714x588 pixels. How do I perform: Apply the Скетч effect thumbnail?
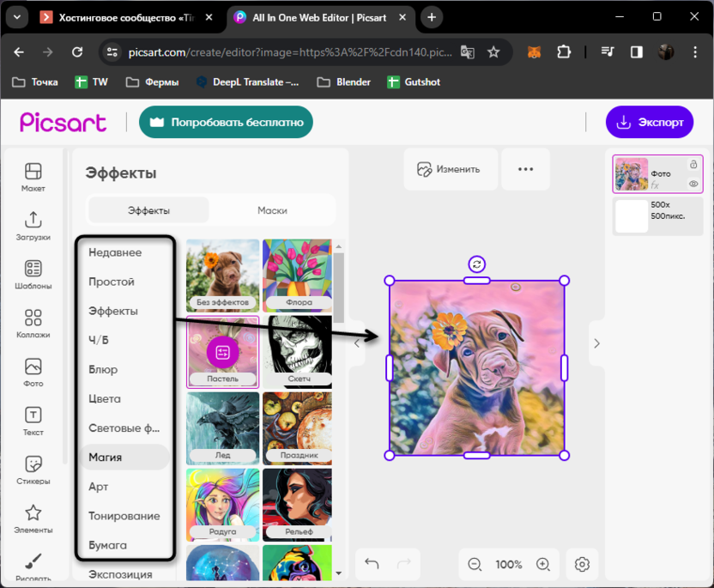click(296, 352)
